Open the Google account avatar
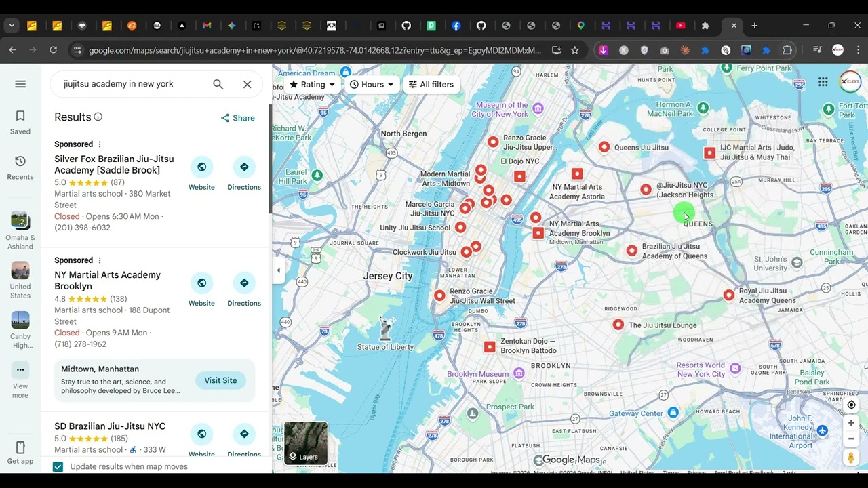Screen dimensions: 868x488 click(x=850, y=82)
